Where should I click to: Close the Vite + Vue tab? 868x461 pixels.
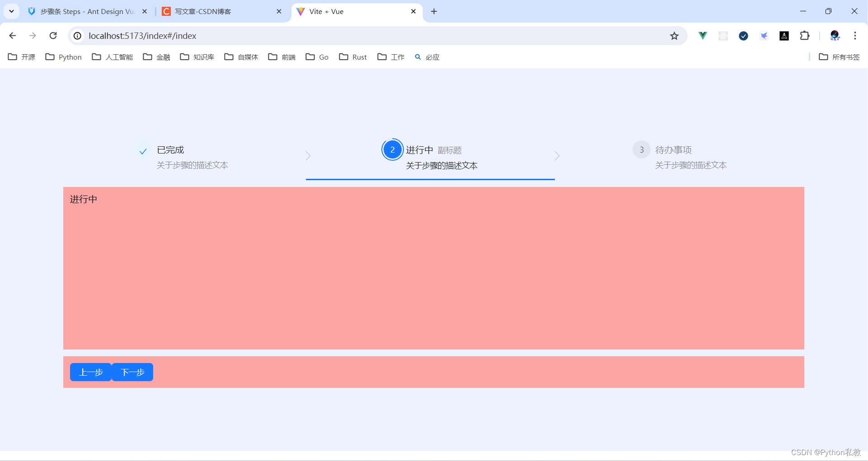click(413, 11)
